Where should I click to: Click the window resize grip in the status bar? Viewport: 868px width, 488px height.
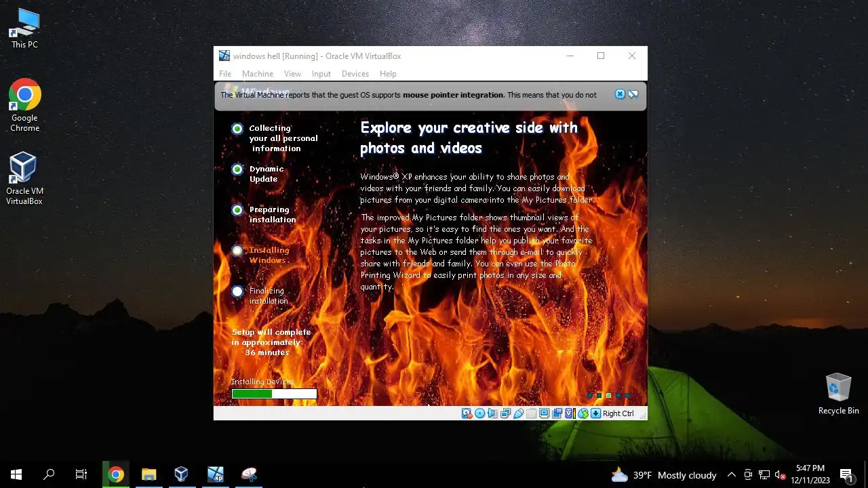(x=642, y=415)
